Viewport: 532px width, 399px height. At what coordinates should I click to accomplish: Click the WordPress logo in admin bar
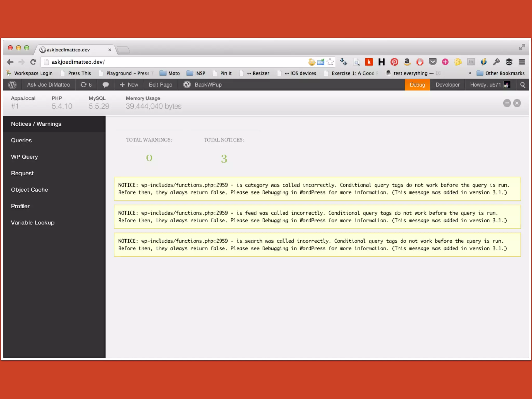[12, 85]
